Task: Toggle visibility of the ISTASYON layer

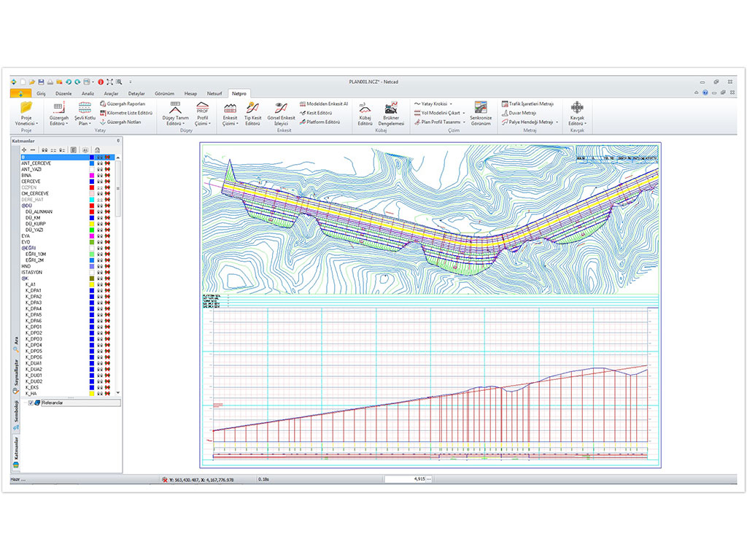Action: [99, 272]
